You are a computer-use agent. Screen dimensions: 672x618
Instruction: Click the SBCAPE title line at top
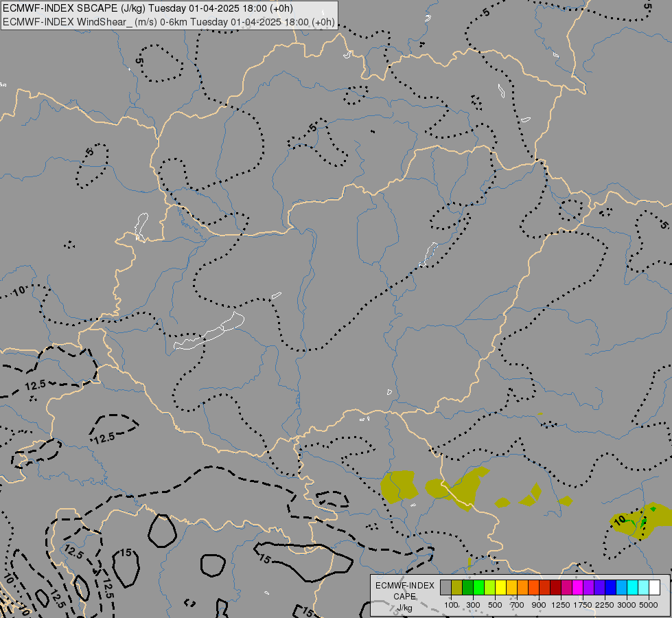click(148, 8)
